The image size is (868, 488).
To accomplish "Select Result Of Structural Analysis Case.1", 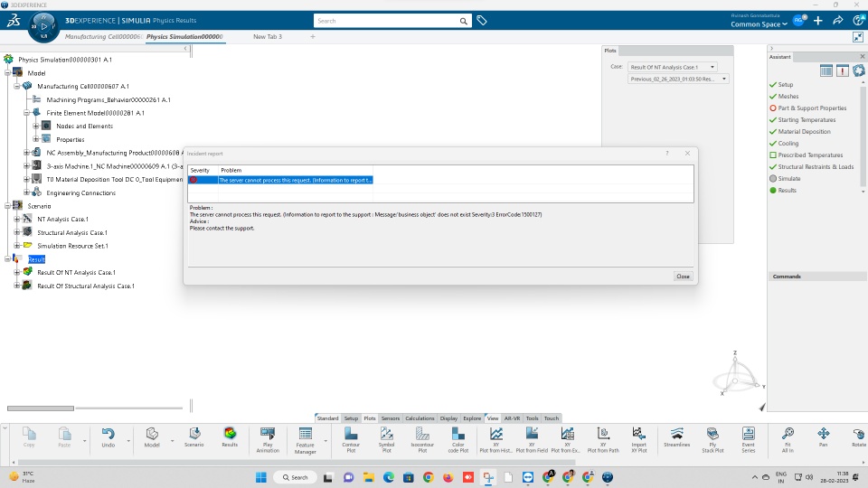I will (x=86, y=286).
